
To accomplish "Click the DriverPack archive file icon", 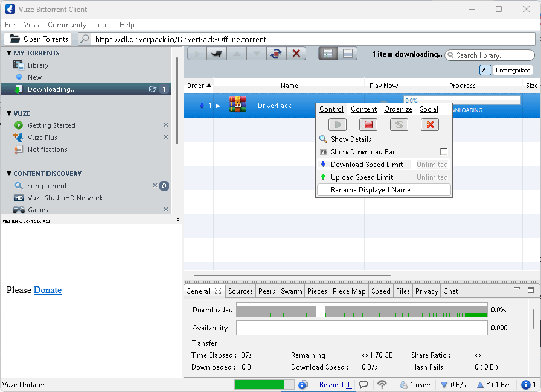I will (238, 105).
